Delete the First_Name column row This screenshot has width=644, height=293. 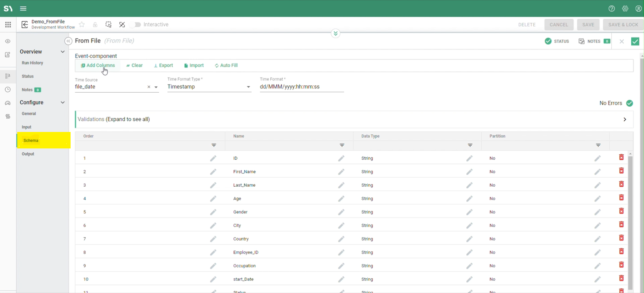click(x=621, y=171)
